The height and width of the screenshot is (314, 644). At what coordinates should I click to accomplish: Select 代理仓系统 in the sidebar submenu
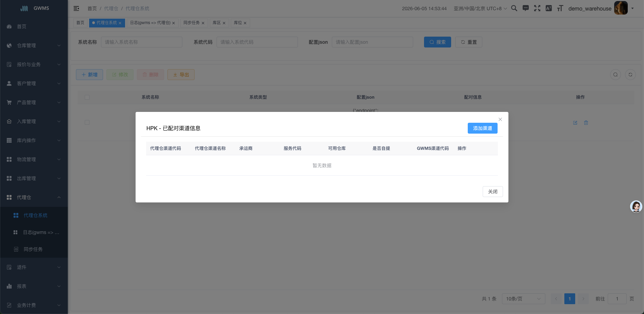pos(34,215)
